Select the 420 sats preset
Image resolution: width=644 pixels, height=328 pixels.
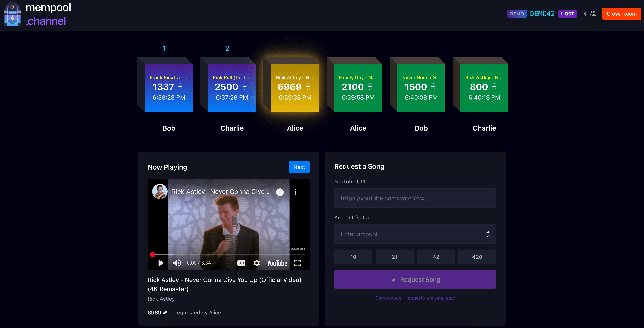coord(477,257)
